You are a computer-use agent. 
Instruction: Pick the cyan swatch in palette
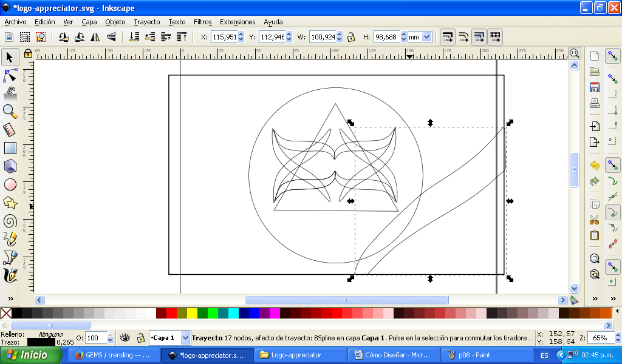point(233,313)
